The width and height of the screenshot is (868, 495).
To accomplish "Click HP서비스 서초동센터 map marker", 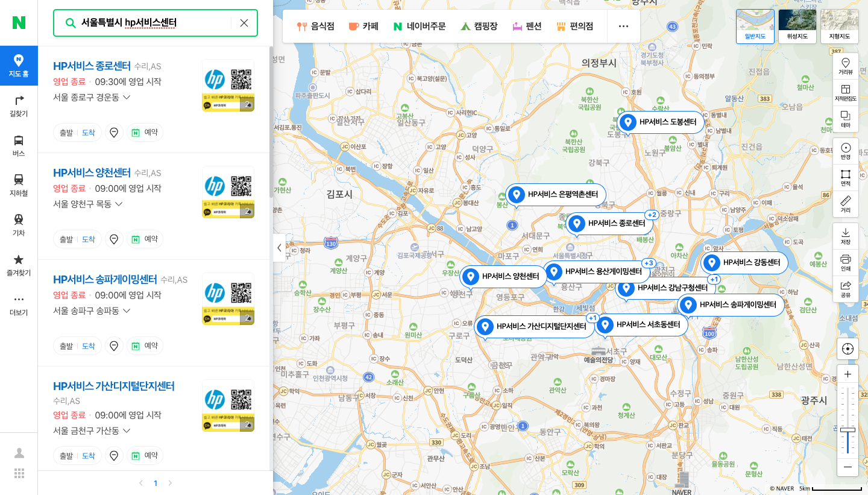I will 641,325.
